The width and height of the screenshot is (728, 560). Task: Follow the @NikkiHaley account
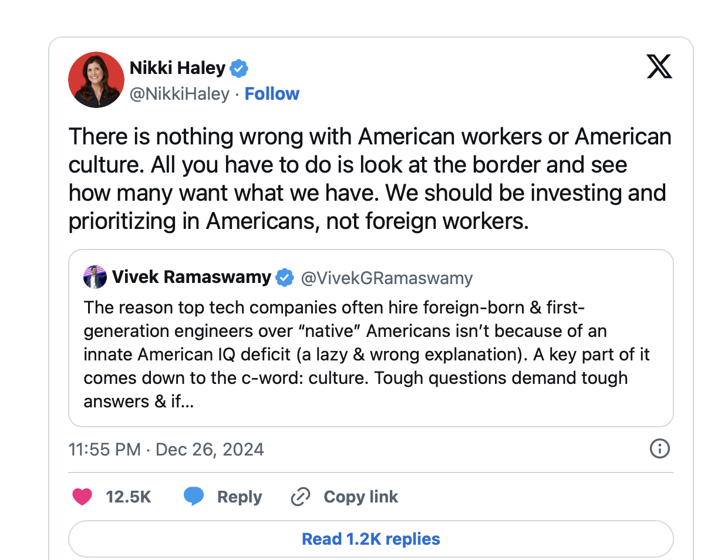(x=272, y=94)
